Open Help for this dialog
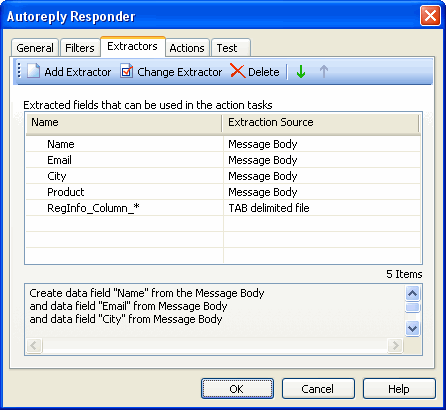 (x=399, y=389)
